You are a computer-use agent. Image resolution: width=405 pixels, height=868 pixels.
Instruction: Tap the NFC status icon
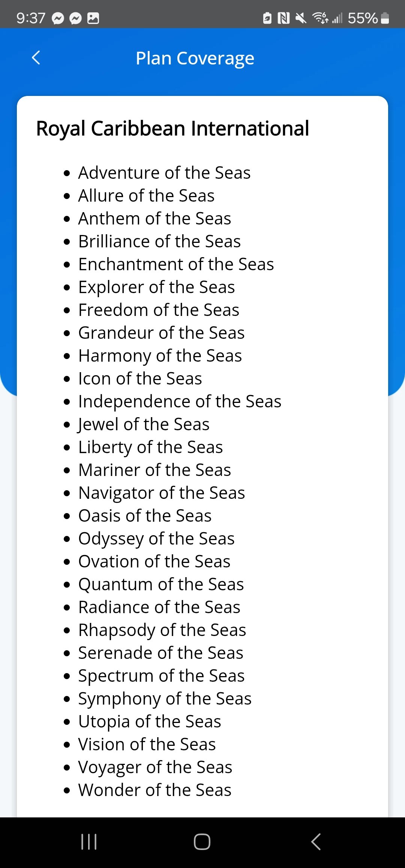pos(283,18)
